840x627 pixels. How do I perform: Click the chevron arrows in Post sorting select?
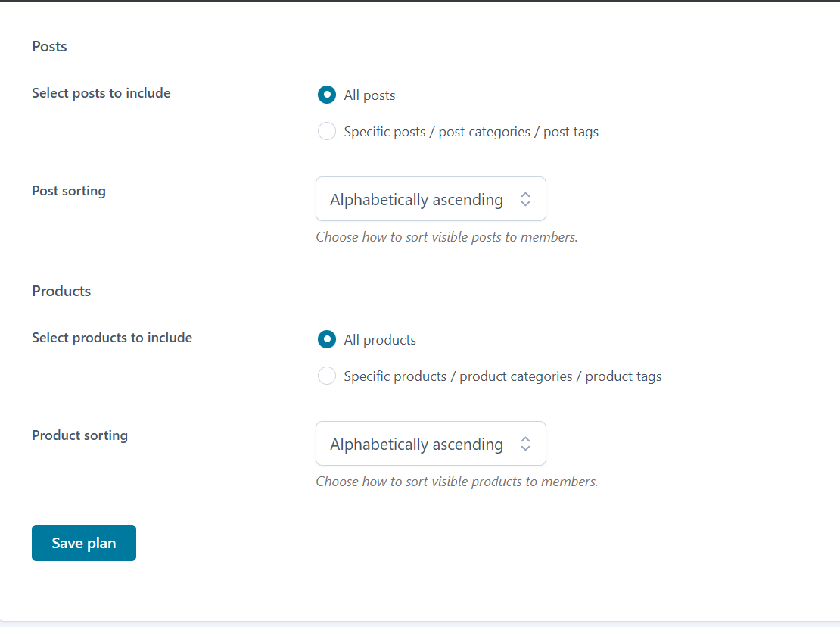point(525,199)
